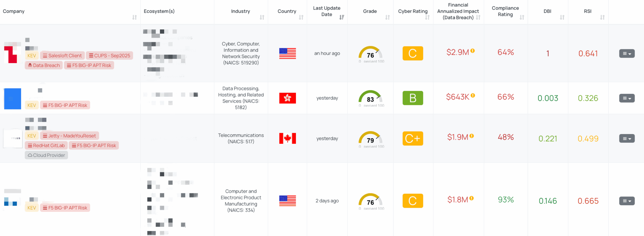
Task: Click the Salesloft Client tag
Action: (x=62, y=56)
